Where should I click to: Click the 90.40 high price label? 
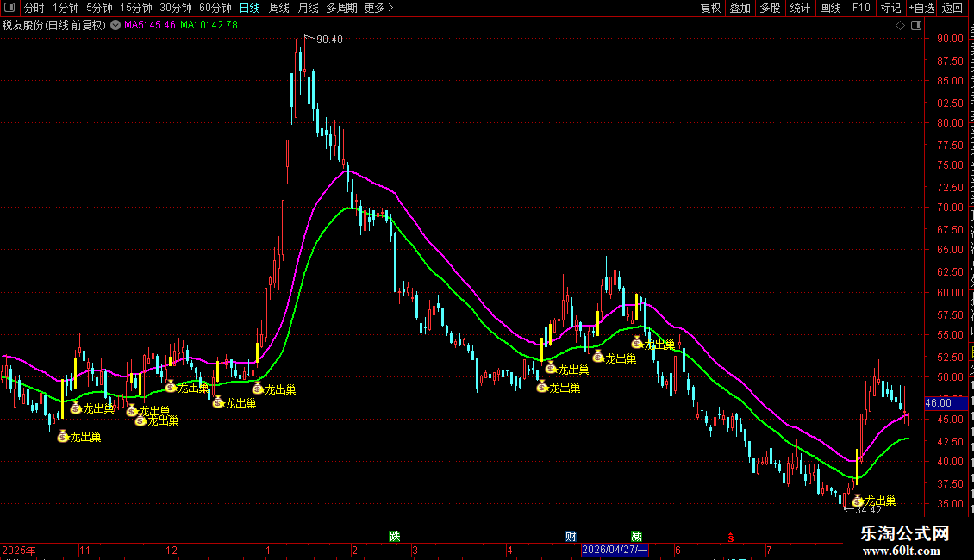329,39
